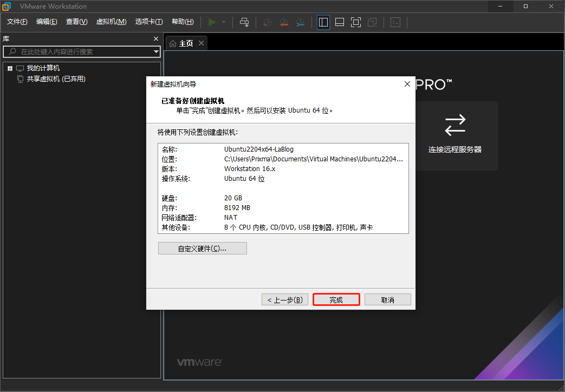Toggle the library sidebar view icon
This screenshot has width=565, height=392.
pyautogui.click(x=323, y=22)
